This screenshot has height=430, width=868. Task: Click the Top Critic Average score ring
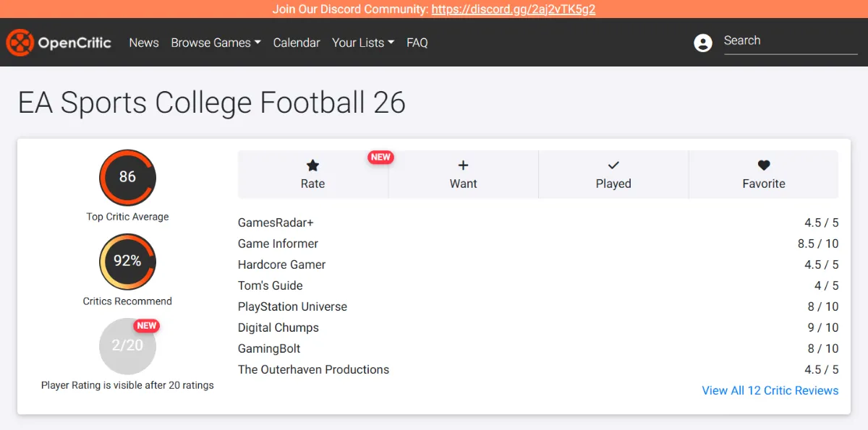point(127,177)
